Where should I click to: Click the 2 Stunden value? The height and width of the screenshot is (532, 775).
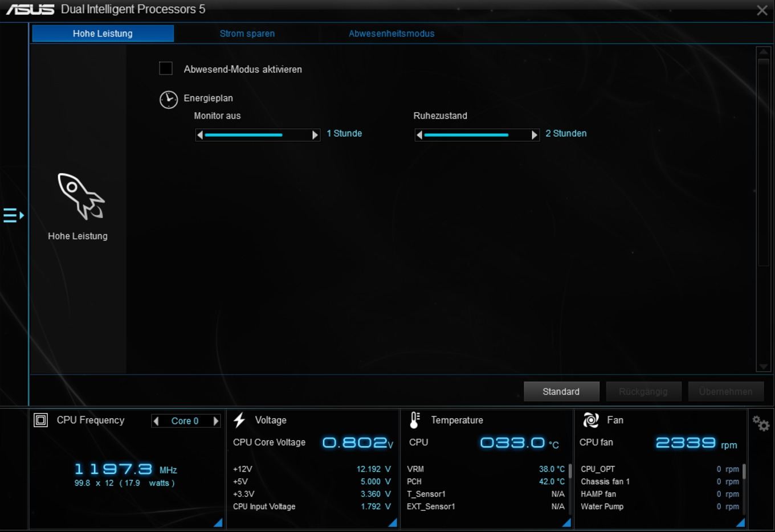click(x=566, y=133)
